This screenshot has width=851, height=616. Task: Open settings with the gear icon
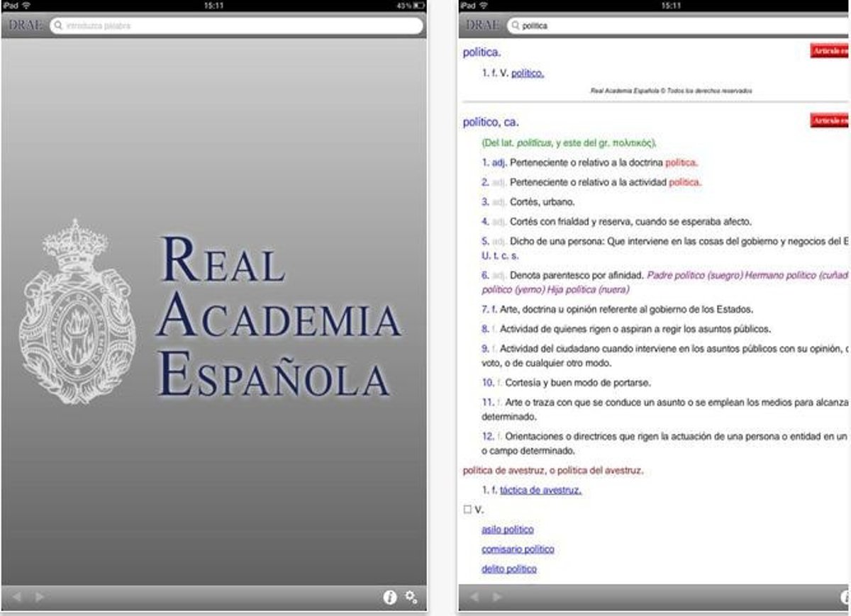pyautogui.click(x=411, y=597)
